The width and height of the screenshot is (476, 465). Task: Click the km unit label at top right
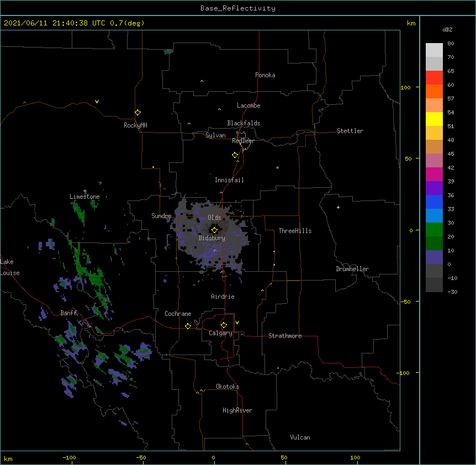point(411,23)
